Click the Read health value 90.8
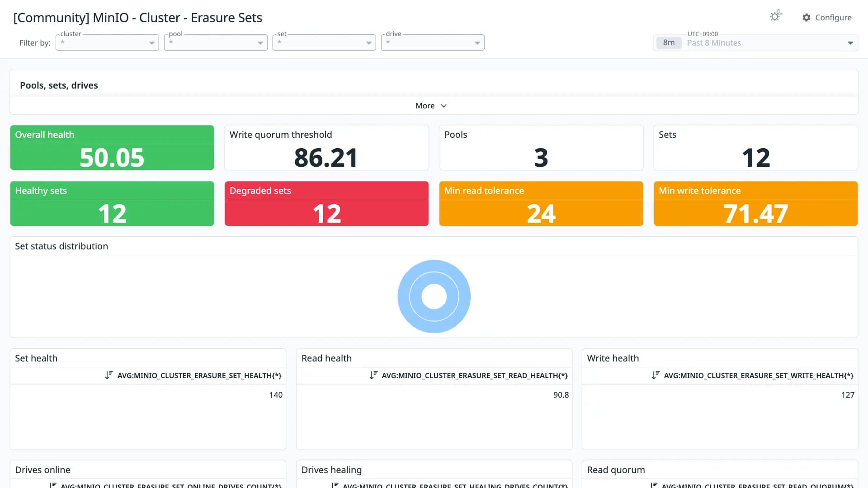The image size is (868, 488). coord(561,395)
